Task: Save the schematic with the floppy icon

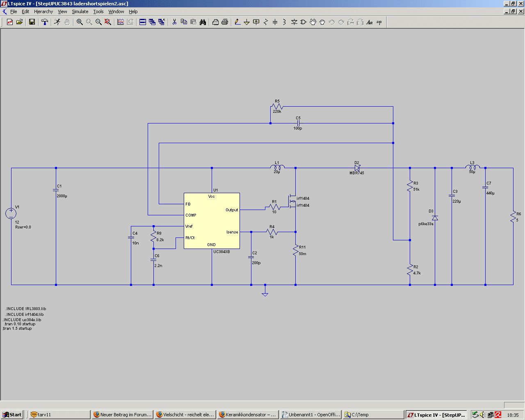Action: point(32,22)
